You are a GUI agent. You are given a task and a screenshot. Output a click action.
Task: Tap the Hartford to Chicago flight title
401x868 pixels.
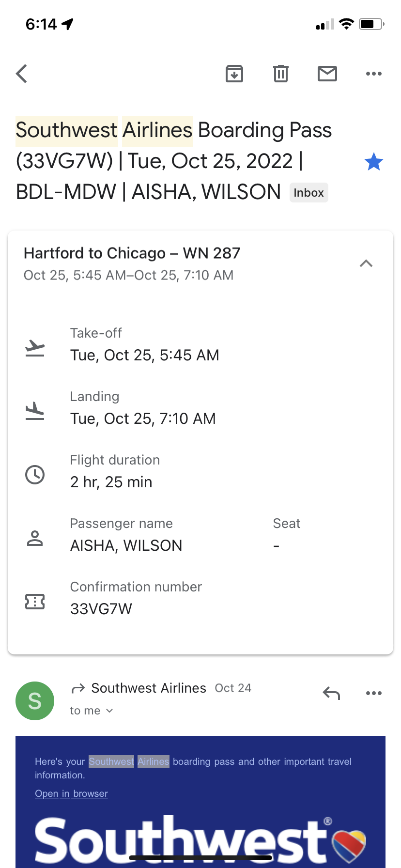coord(132,253)
